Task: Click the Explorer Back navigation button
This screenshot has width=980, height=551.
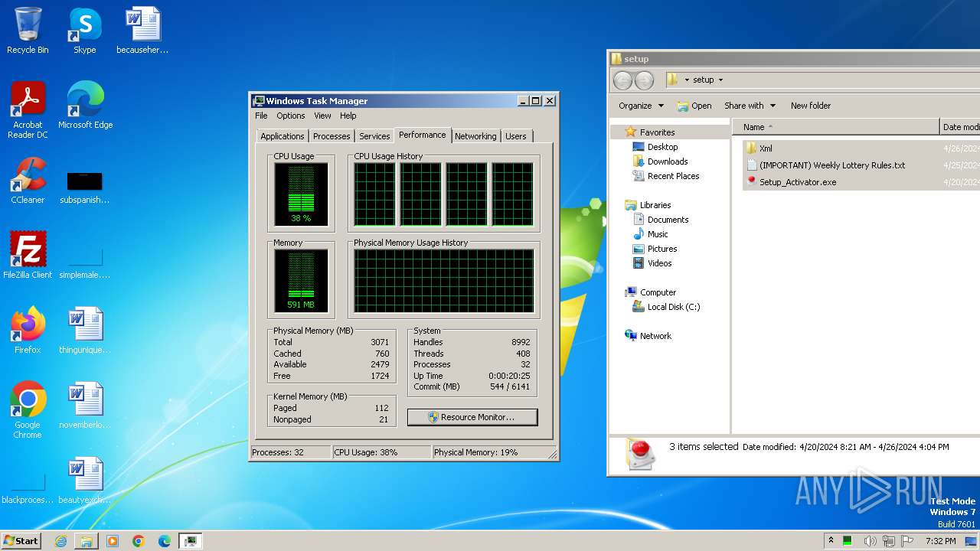Action: pos(623,80)
